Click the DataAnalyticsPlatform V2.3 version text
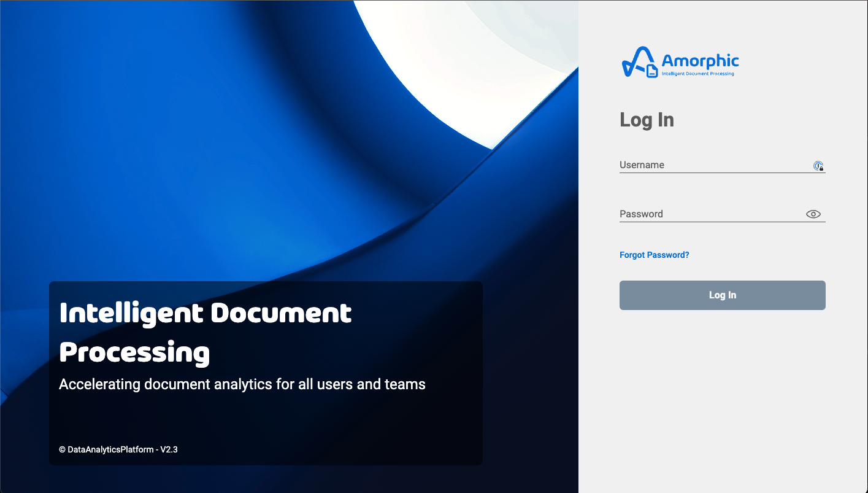 [x=117, y=449]
